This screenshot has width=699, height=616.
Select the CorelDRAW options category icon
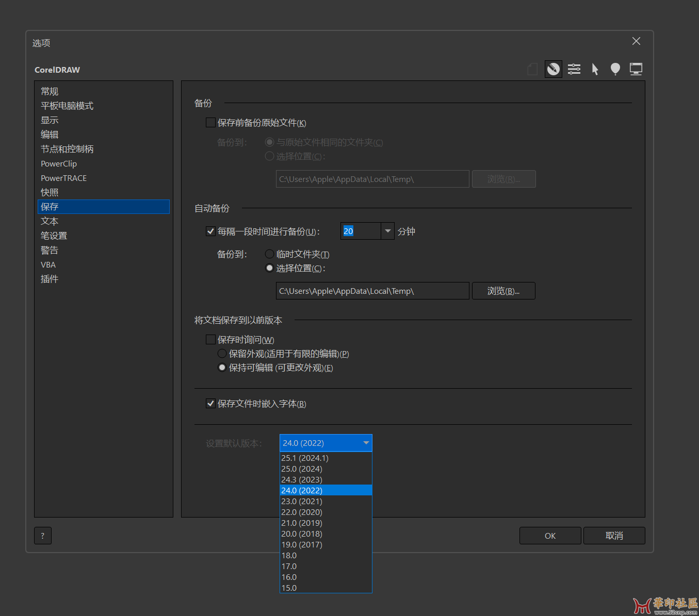(554, 69)
